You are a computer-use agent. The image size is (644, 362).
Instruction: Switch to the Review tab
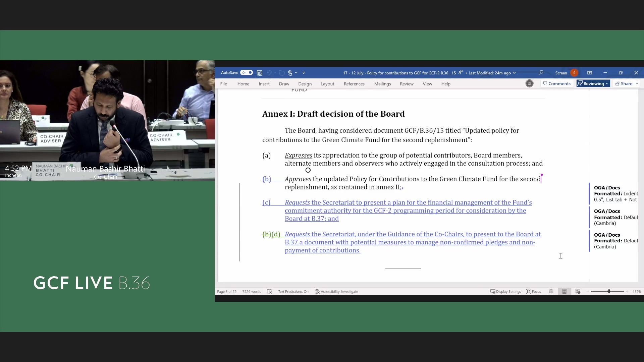[407, 84]
